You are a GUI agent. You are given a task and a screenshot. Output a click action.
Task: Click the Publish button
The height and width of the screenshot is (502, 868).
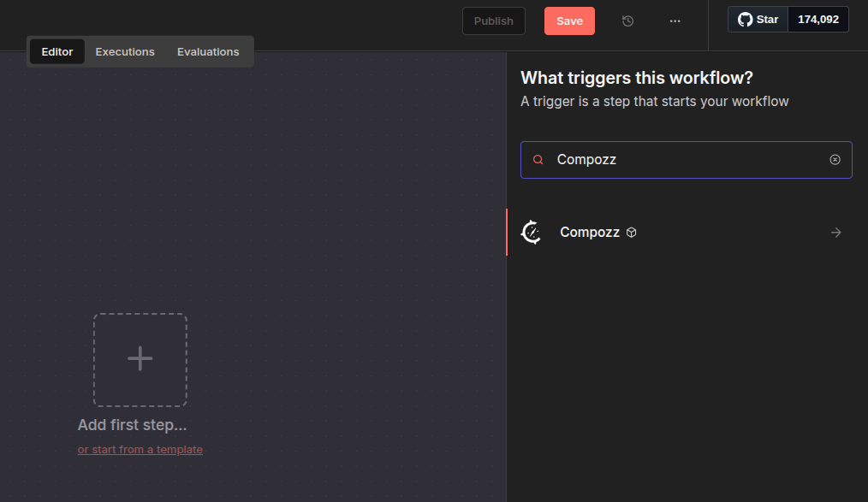(x=494, y=21)
